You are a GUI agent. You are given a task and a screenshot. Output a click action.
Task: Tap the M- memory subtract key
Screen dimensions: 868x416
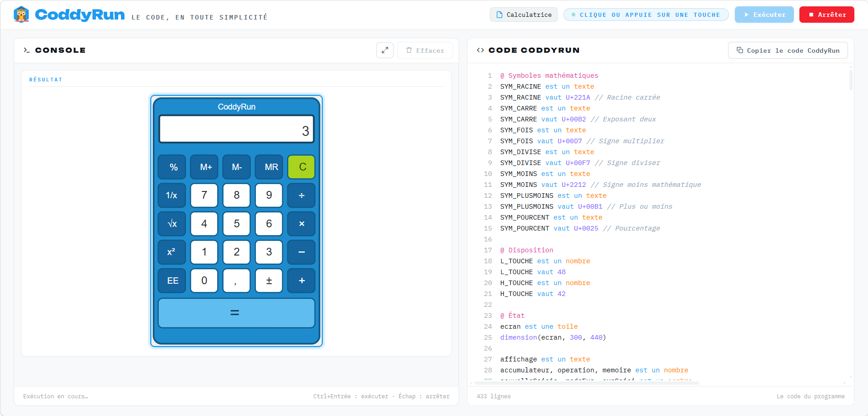click(x=237, y=167)
